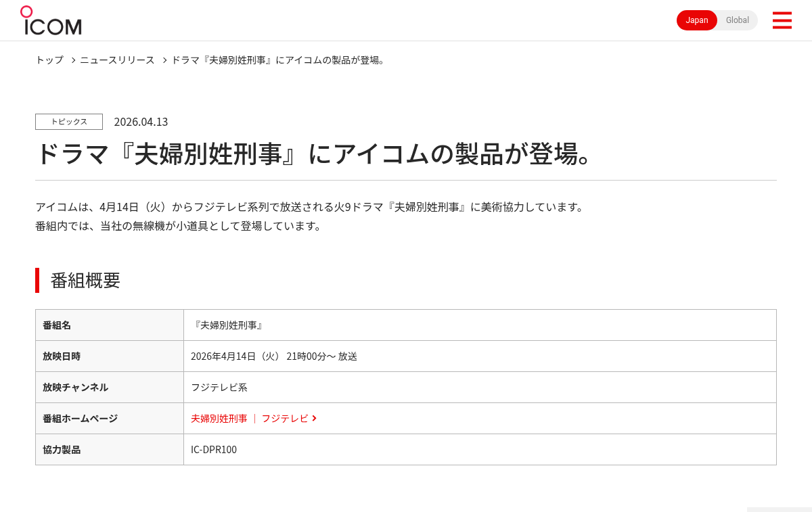Image resolution: width=812 pixels, height=512 pixels.
Task: Click the date 2026.04.13
Action: [x=141, y=122]
